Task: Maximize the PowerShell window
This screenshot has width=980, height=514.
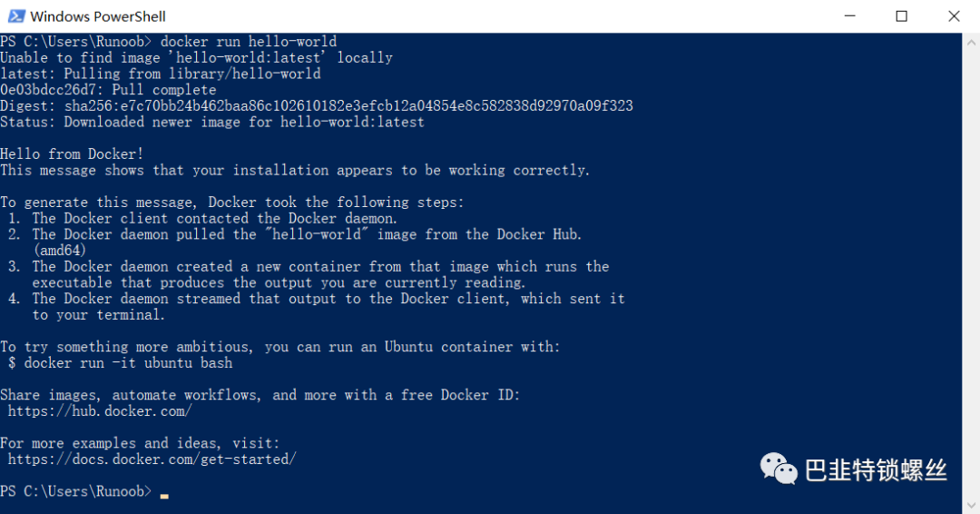Action: coord(901,16)
